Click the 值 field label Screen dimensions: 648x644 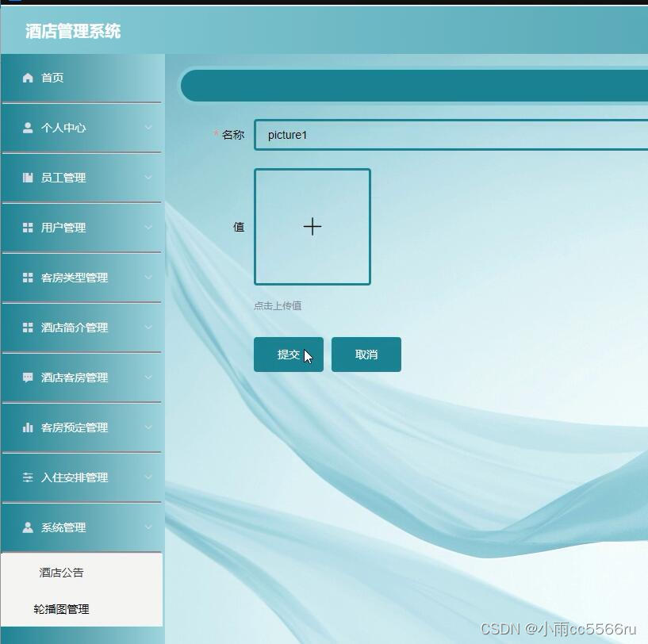point(239,227)
